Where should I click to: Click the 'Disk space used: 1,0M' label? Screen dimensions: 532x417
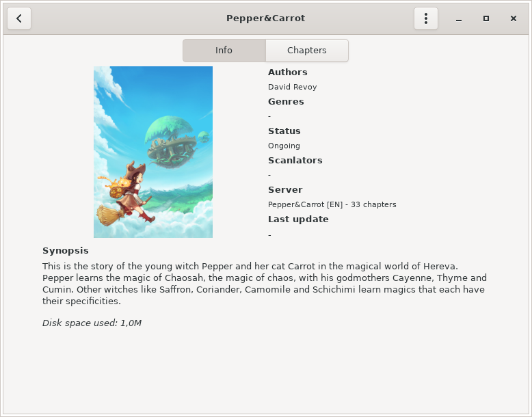pyautogui.click(x=92, y=323)
